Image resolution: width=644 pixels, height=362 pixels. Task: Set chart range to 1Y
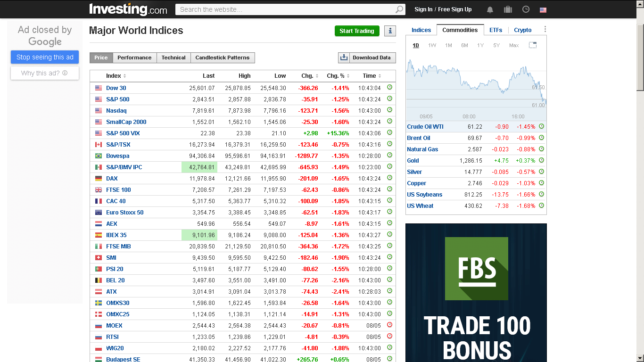(x=480, y=45)
